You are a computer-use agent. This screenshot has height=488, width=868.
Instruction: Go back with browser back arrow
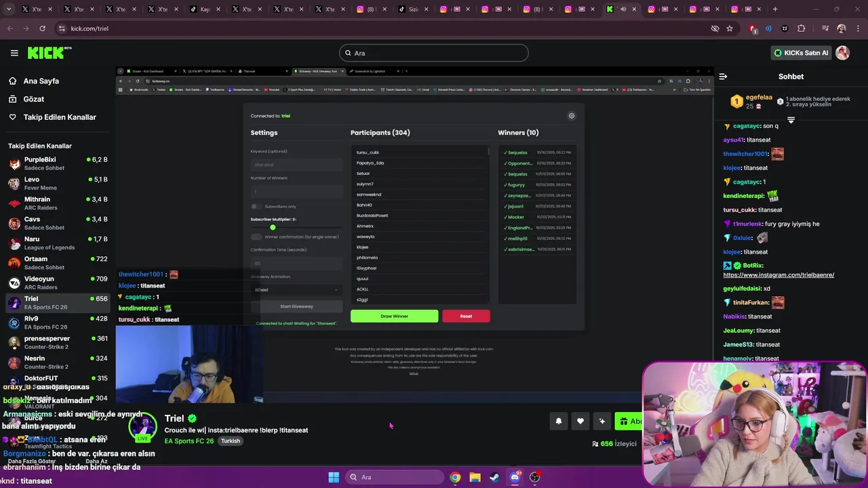pos(9,28)
